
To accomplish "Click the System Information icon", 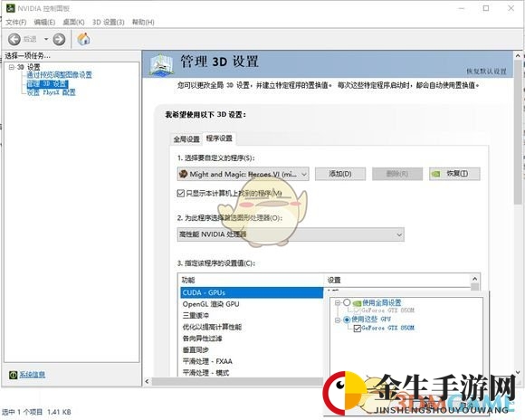I will coord(13,375).
